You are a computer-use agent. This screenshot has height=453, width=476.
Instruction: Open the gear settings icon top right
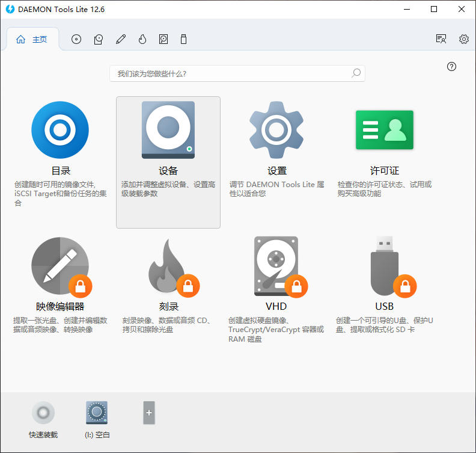coord(463,39)
